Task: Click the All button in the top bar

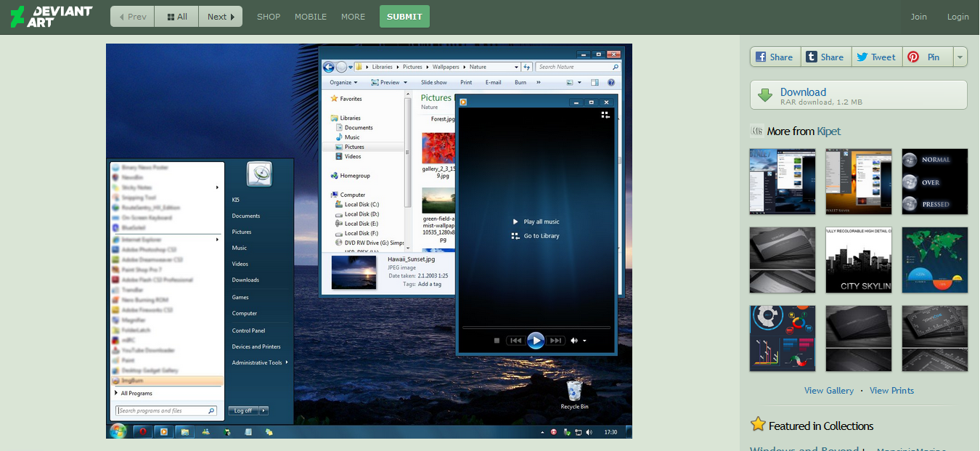Action: click(176, 17)
